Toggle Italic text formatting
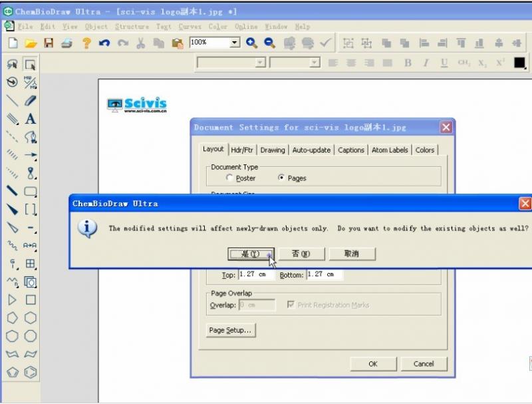Viewport: 532px width, 404px height. click(x=426, y=63)
